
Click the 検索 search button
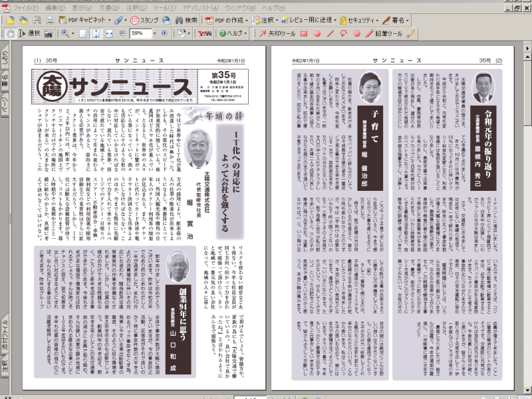tap(186, 21)
